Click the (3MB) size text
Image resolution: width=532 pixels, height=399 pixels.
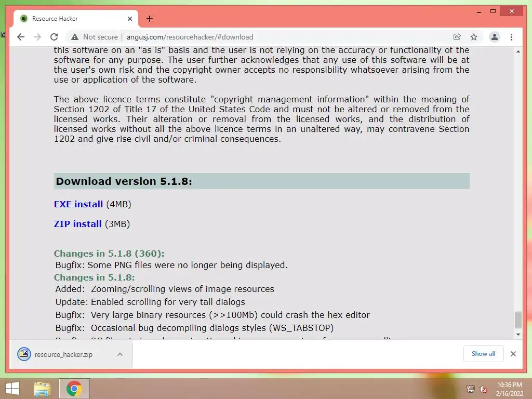pos(117,224)
